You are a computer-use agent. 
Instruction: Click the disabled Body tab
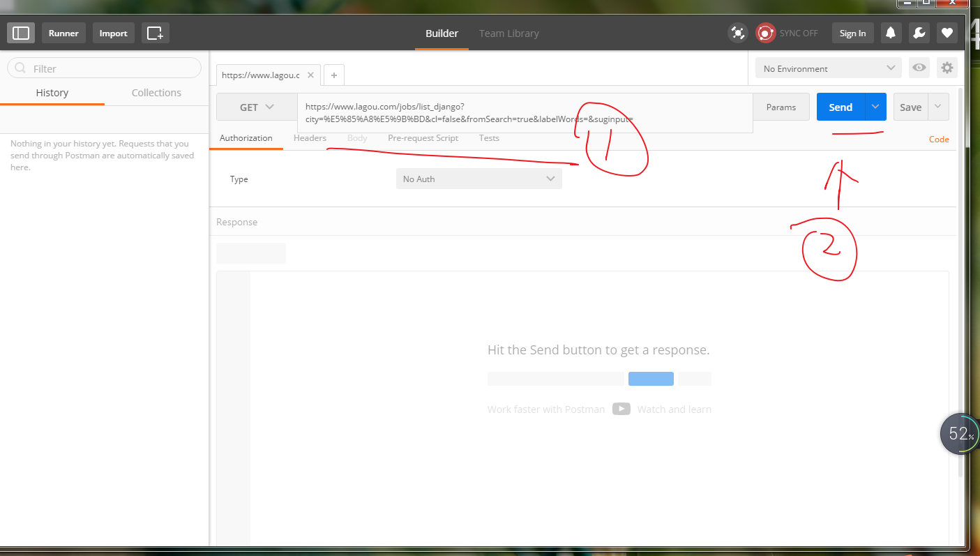tap(357, 138)
